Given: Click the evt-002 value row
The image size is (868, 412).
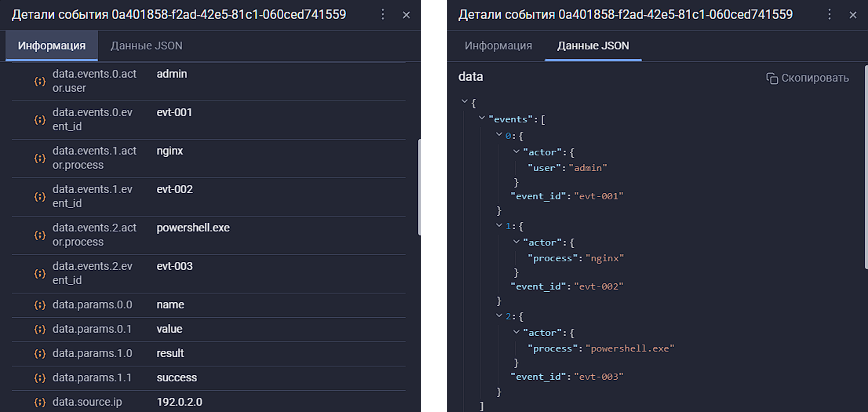Looking at the screenshot, I should click(175, 190).
